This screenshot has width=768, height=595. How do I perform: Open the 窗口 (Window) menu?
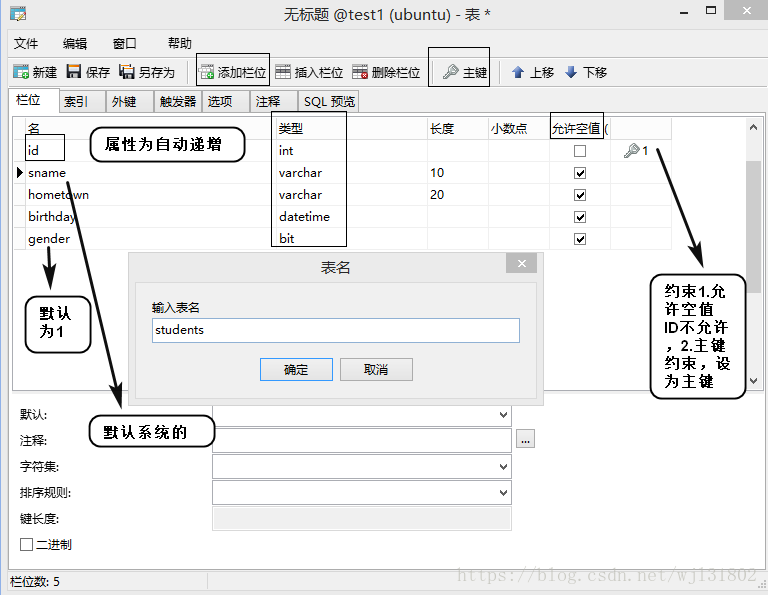pos(124,44)
